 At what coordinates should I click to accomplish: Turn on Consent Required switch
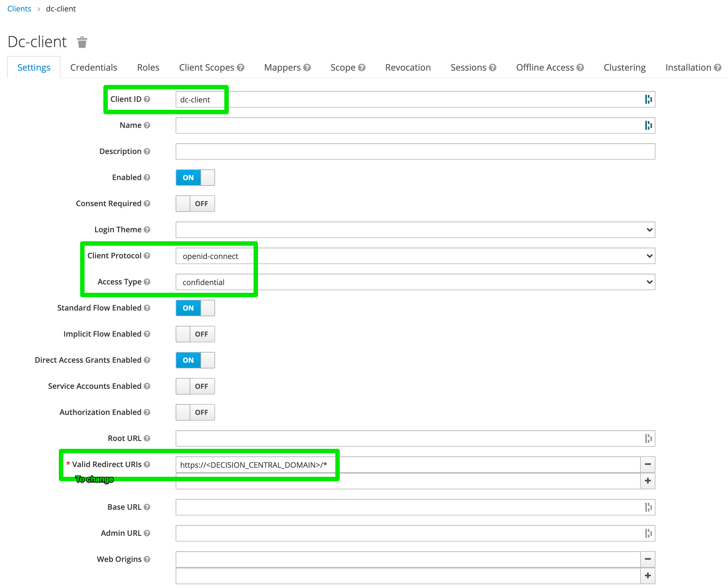pos(195,204)
